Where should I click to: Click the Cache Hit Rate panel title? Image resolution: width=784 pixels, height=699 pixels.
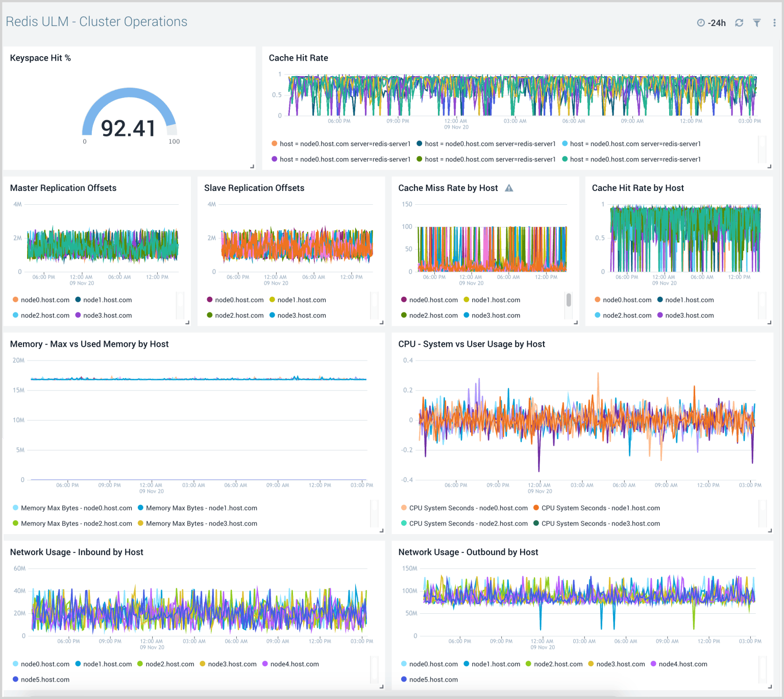click(299, 58)
